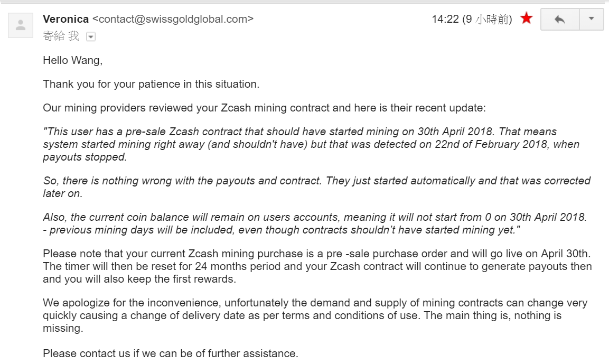609x364 pixels.
Task: Click the 'Hello Wang,' greeting line
Action: (73, 60)
